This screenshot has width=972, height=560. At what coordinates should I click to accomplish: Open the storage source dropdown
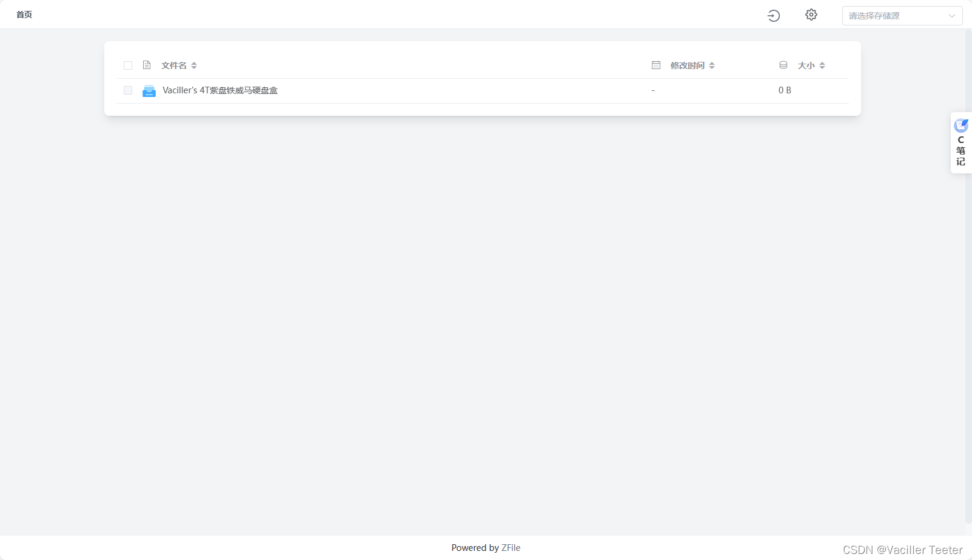(902, 16)
